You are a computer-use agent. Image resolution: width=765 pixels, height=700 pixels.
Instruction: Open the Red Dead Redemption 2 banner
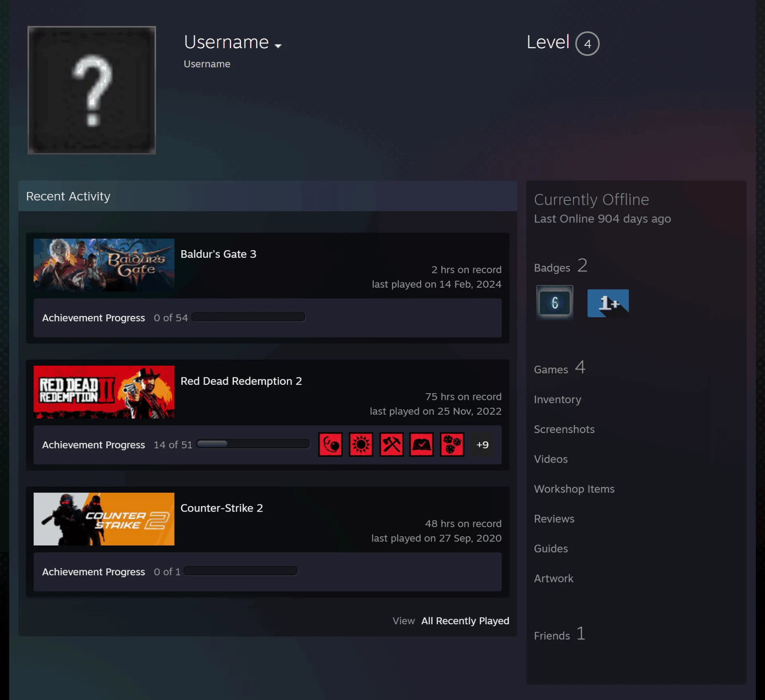(x=104, y=392)
